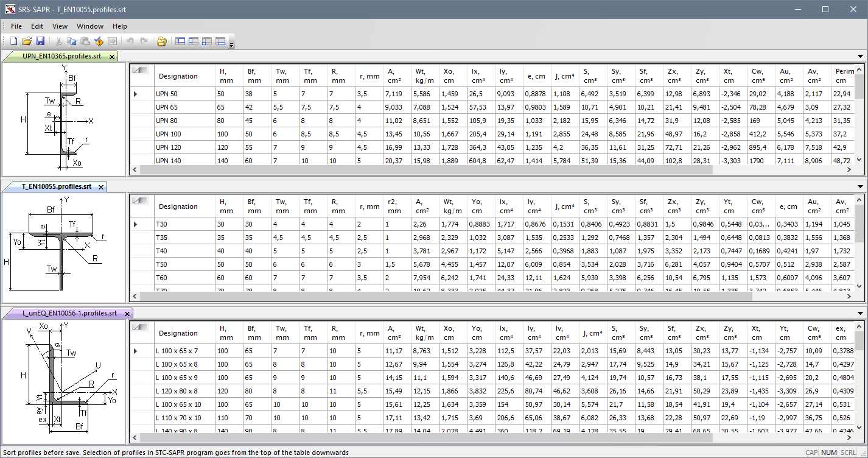Image resolution: width=868 pixels, height=458 pixels.
Task: Open the dropdown arrow of the L_unEQ panel
Action: [x=860, y=314]
